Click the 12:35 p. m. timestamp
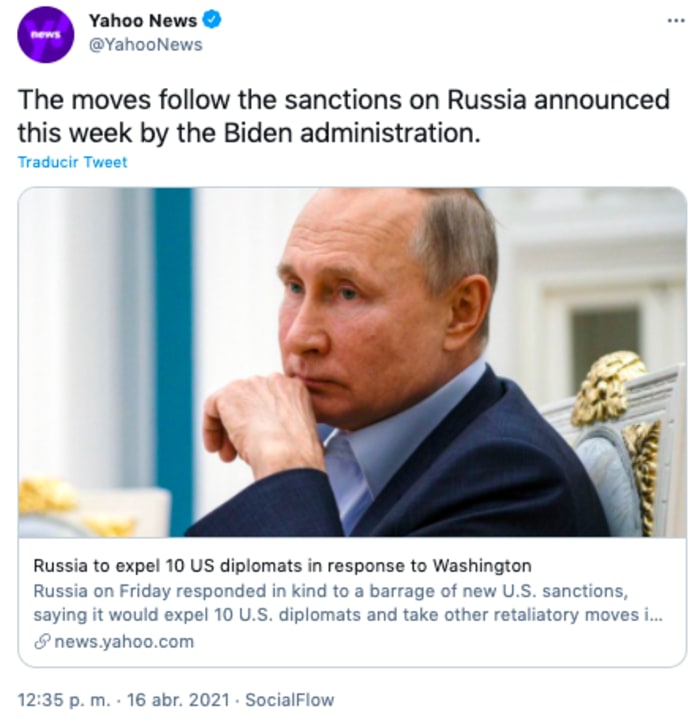 [62, 700]
